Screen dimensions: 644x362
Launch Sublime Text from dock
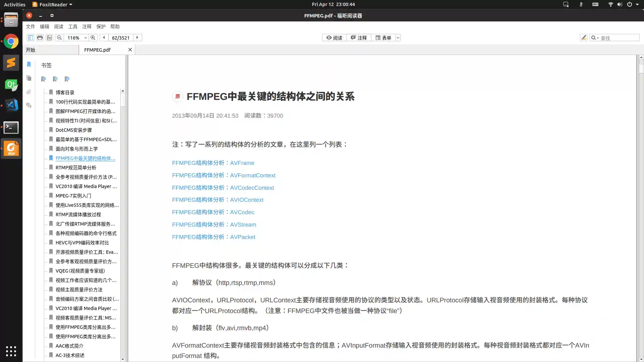[11, 63]
